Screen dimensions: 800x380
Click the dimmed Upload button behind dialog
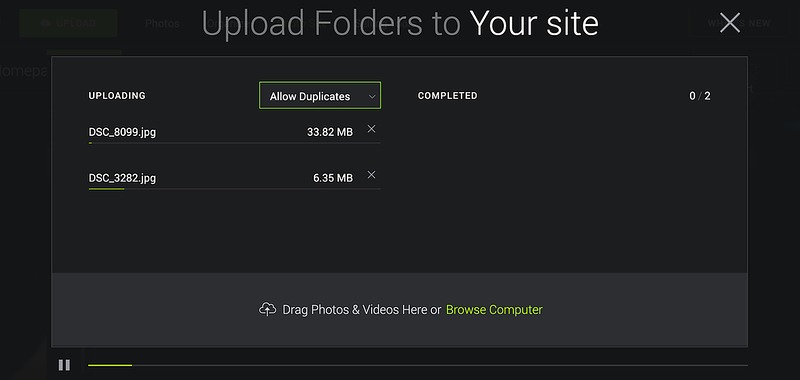68,23
